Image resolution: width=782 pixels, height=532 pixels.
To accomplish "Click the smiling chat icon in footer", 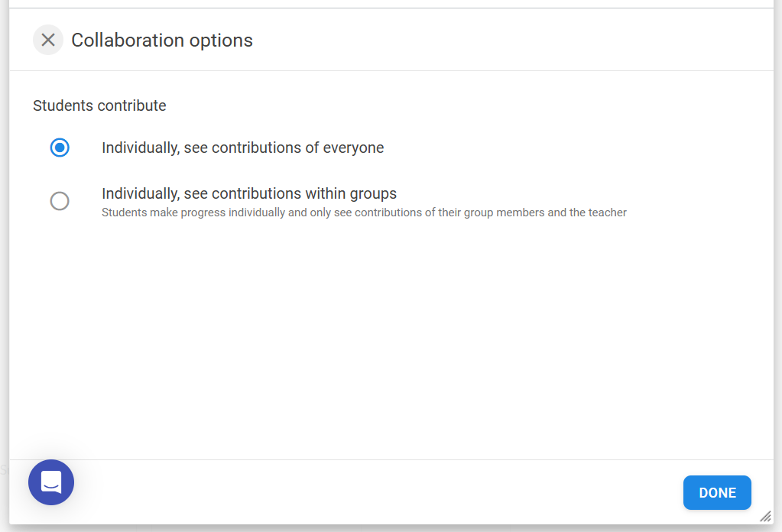I will click(x=51, y=482).
